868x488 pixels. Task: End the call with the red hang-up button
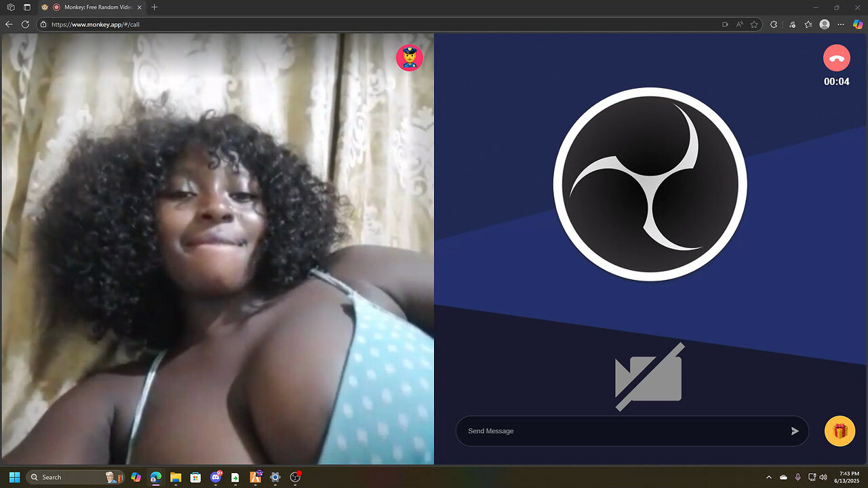coord(837,58)
